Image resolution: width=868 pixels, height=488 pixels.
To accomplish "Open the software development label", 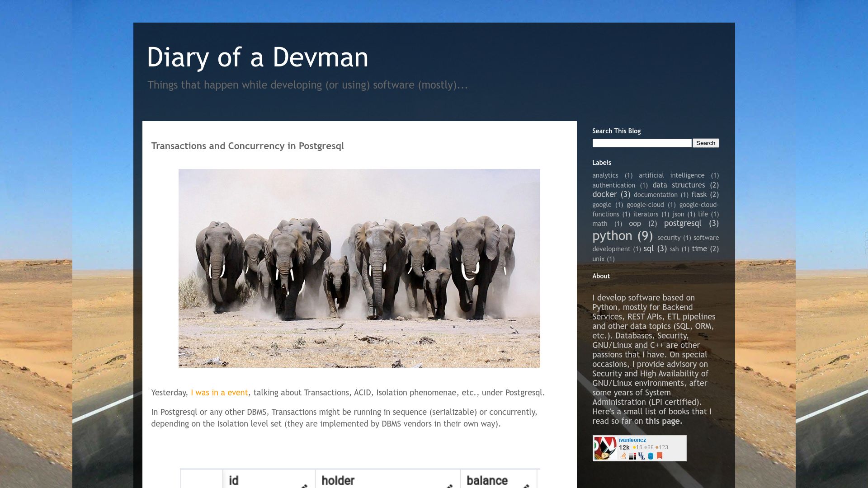I will click(706, 238).
